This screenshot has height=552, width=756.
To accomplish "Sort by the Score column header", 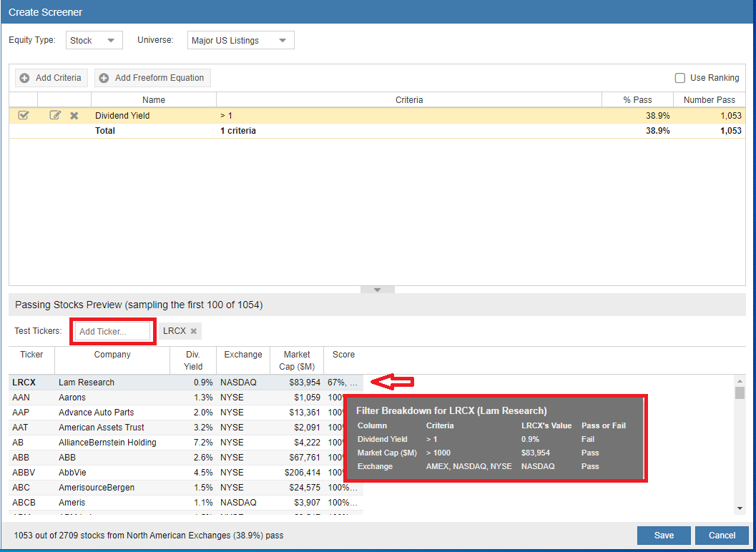I will 344,360.
